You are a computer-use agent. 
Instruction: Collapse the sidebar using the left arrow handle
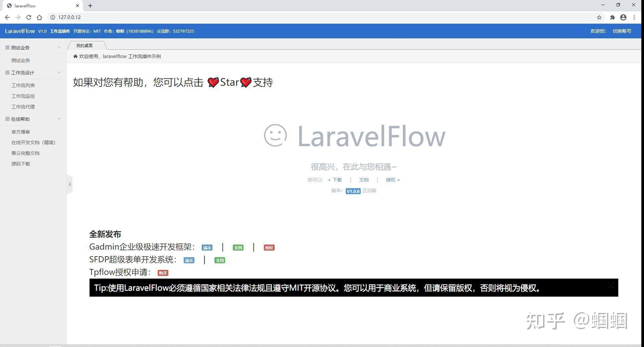[70, 184]
